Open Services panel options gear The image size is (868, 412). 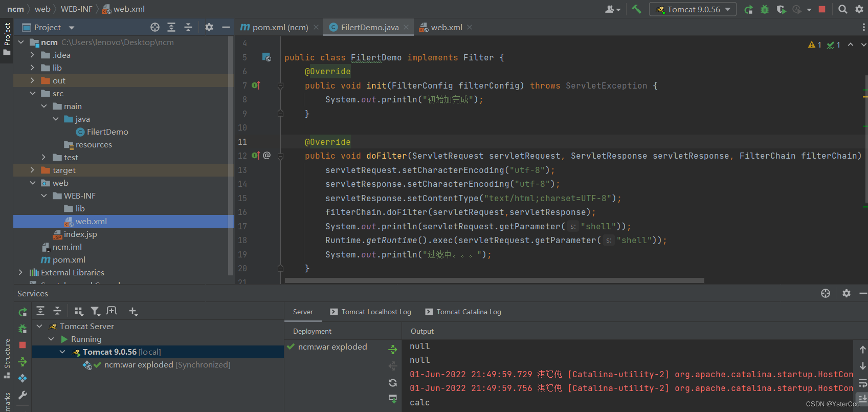pyautogui.click(x=847, y=293)
